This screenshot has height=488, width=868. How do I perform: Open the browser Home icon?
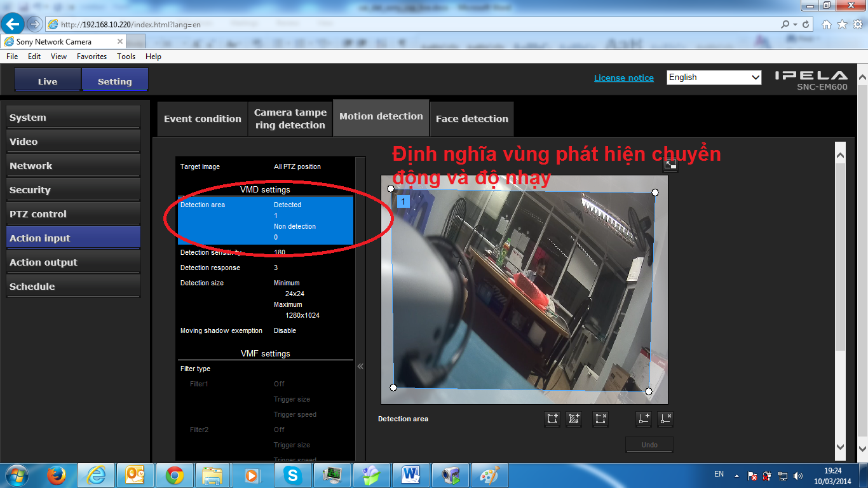tap(827, 24)
